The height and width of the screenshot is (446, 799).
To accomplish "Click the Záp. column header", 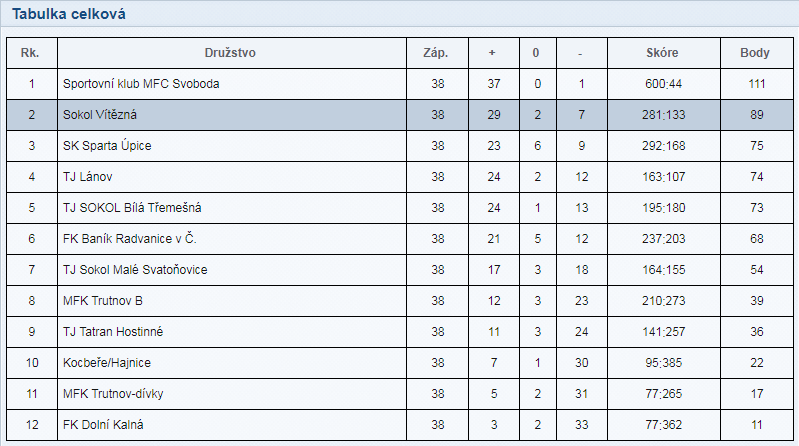I will (437, 53).
